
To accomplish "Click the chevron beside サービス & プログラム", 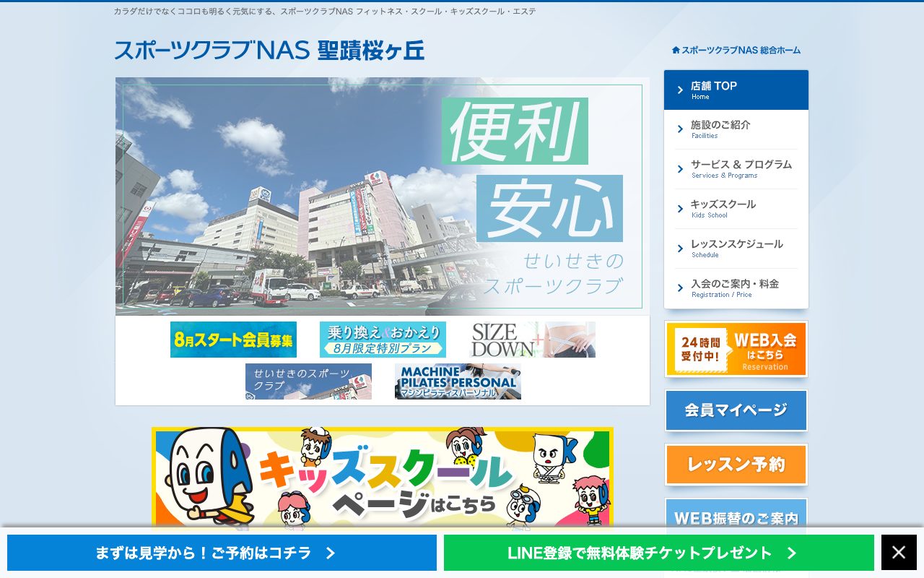I will point(680,169).
